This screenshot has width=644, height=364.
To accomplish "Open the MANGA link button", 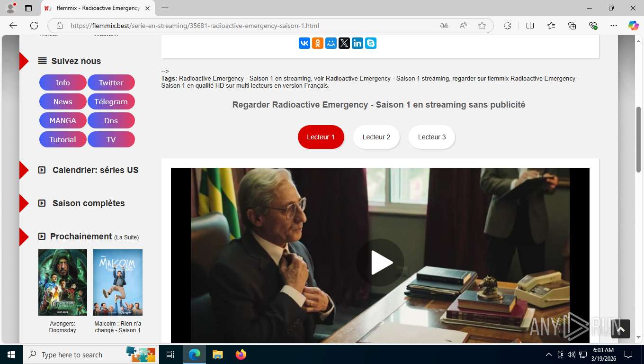I will coord(63,120).
